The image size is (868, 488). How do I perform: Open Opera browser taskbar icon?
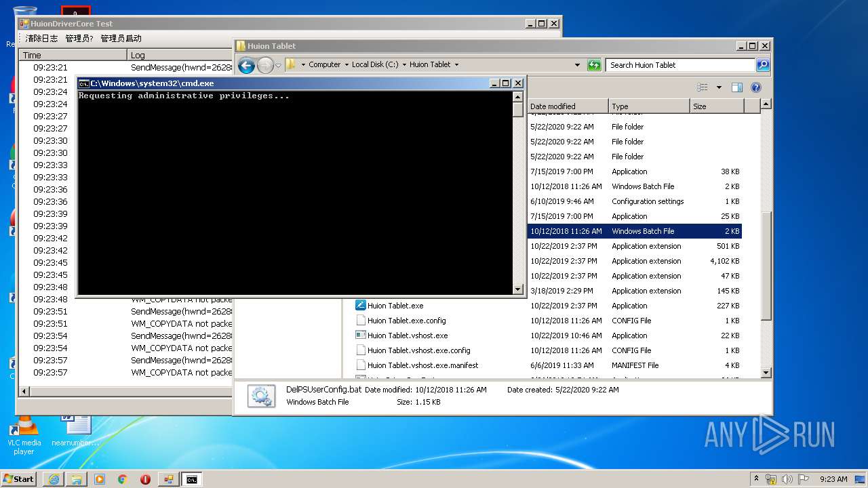click(145, 479)
